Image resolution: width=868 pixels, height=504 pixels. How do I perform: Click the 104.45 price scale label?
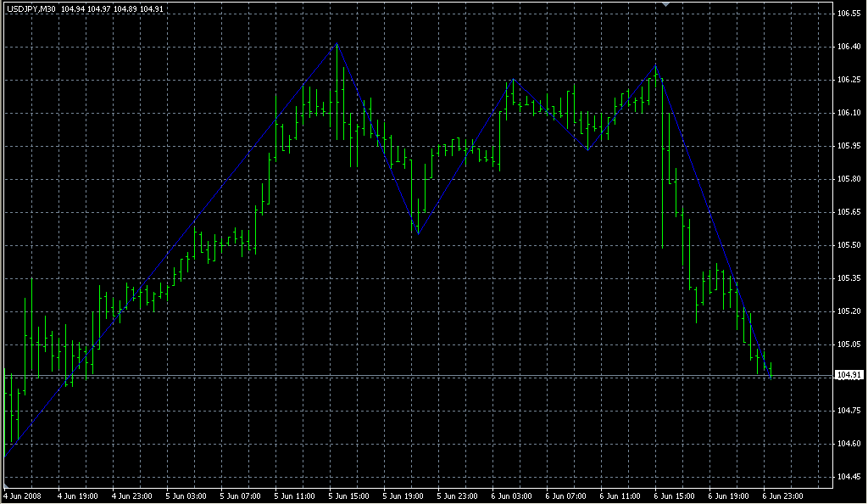coord(848,476)
